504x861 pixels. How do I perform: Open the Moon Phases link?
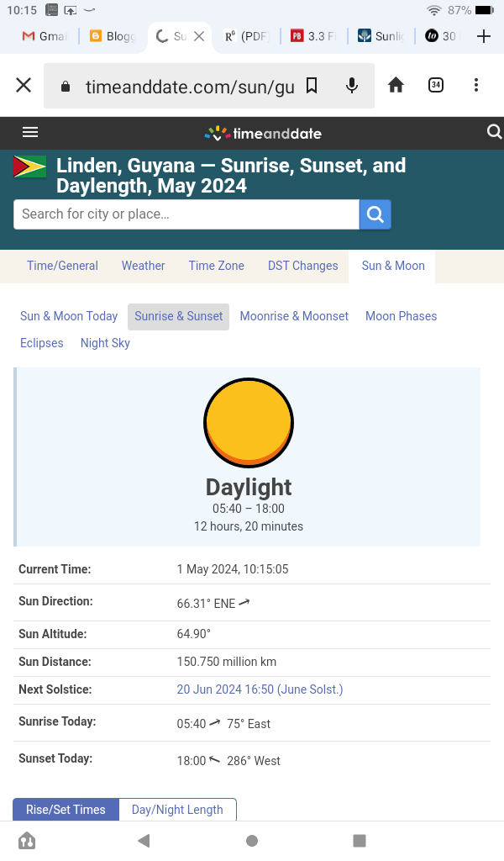tap(401, 316)
